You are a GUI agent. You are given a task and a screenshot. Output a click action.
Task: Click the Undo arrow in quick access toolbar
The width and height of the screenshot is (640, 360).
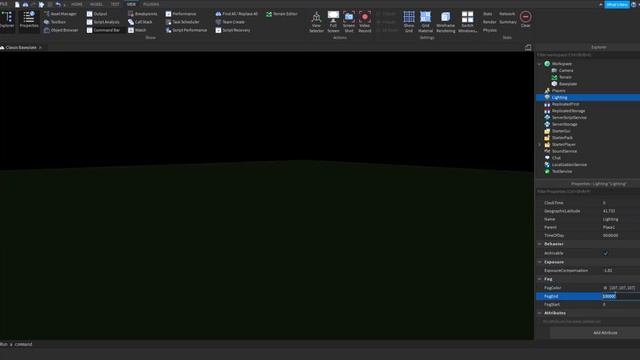pos(58,4)
